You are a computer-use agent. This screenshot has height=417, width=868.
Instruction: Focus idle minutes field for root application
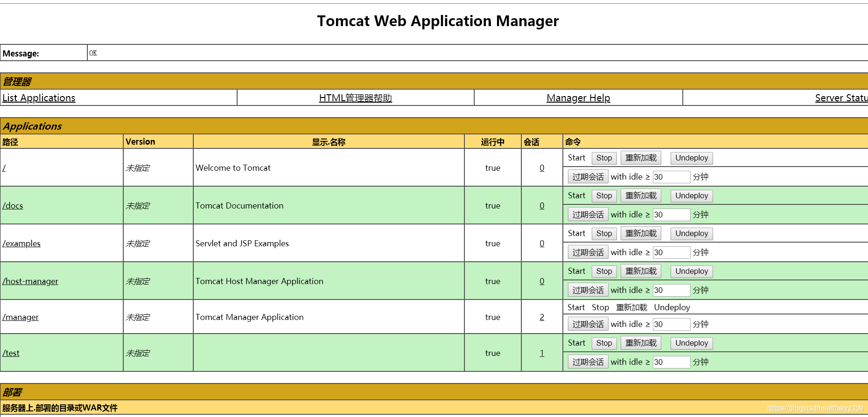[671, 177]
